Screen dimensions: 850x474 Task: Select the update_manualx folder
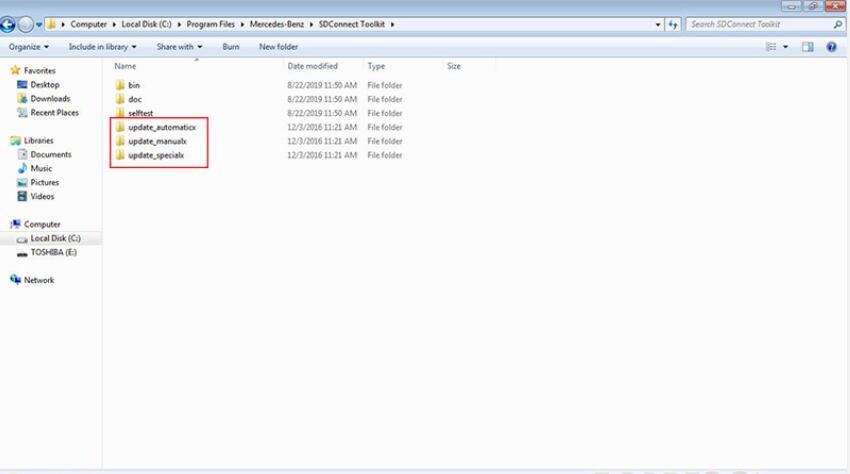(157, 142)
